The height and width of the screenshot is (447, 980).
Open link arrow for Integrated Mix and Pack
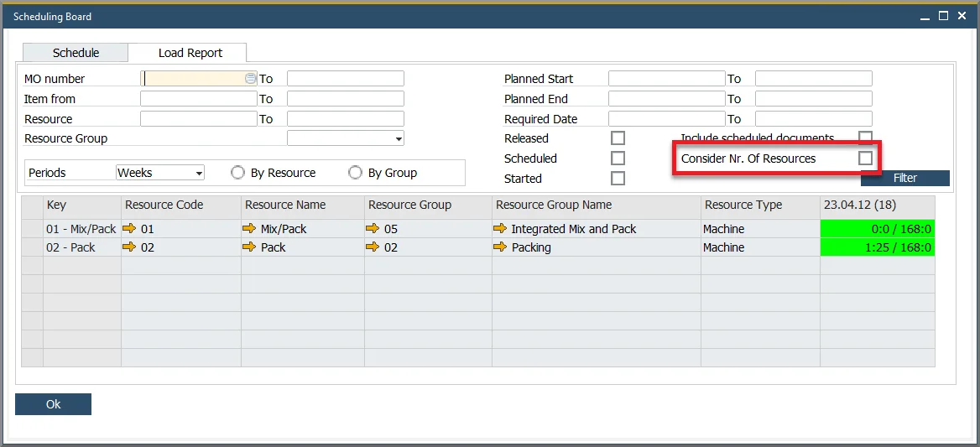click(x=500, y=229)
